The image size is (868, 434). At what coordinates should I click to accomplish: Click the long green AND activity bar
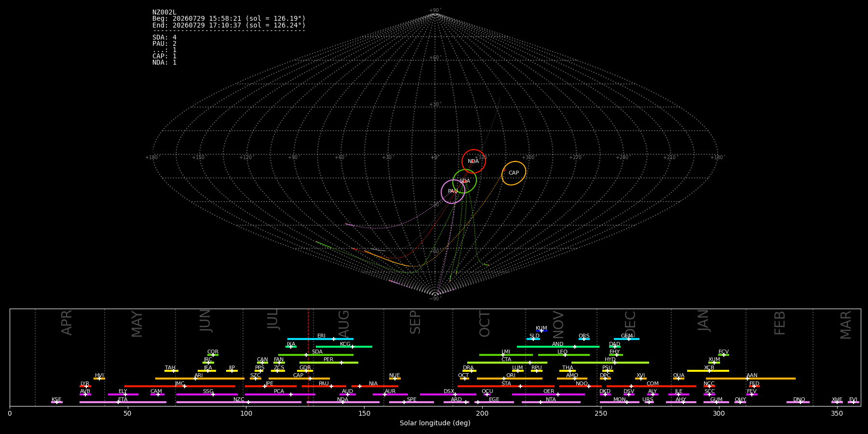point(558,347)
